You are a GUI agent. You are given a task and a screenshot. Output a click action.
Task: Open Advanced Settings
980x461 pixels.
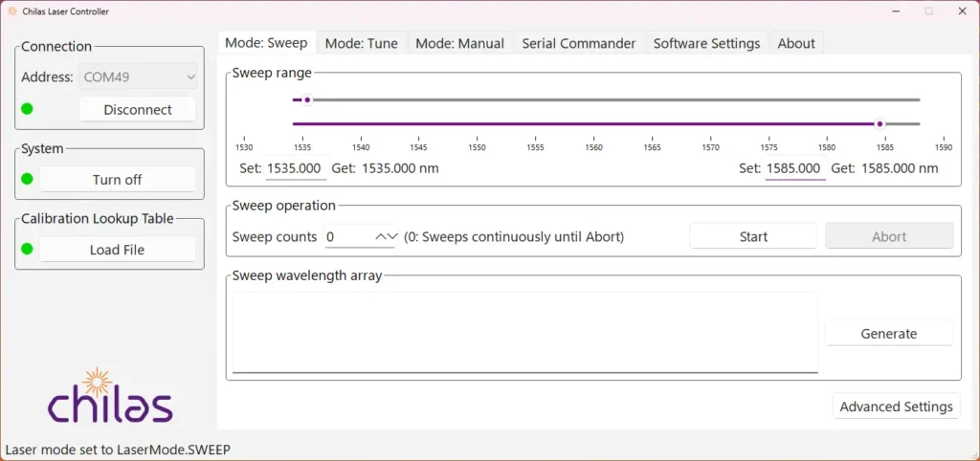pyautogui.click(x=896, y=406)
